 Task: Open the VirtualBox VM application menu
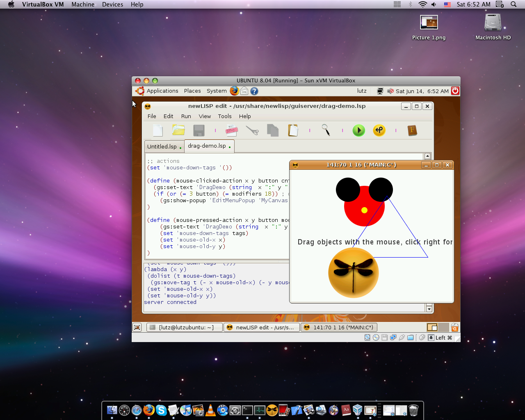[43, 5]
